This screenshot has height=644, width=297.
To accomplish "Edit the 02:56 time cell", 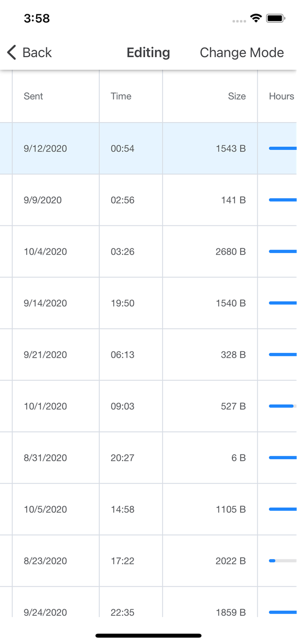I will click(122, 200).
